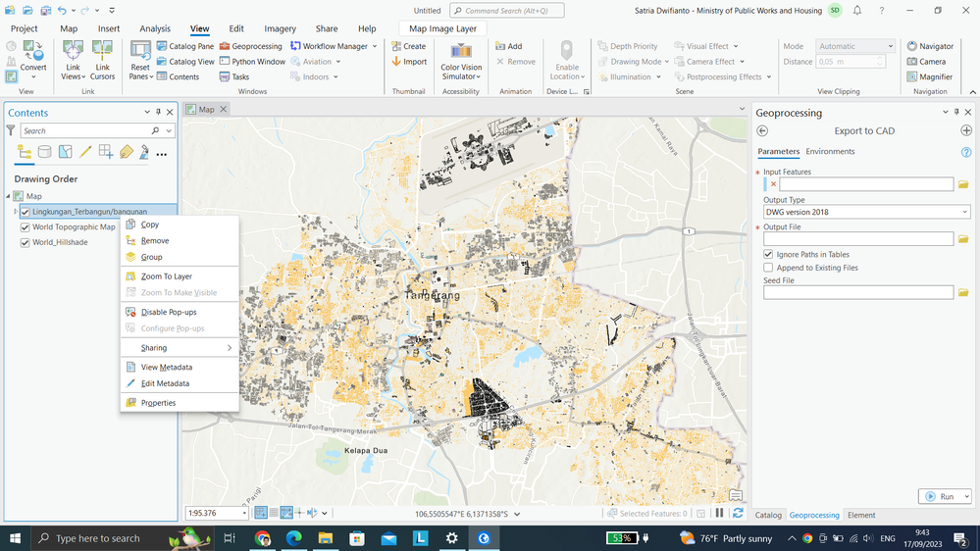Open the Geoprocessing pane from ribbon
The image size is (980, 551).
[250, 46]
